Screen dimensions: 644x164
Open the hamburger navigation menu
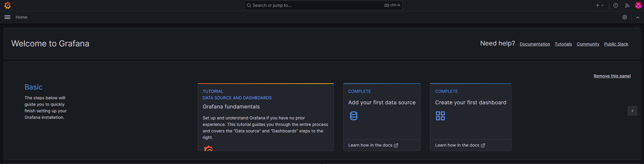pos(7,17)
